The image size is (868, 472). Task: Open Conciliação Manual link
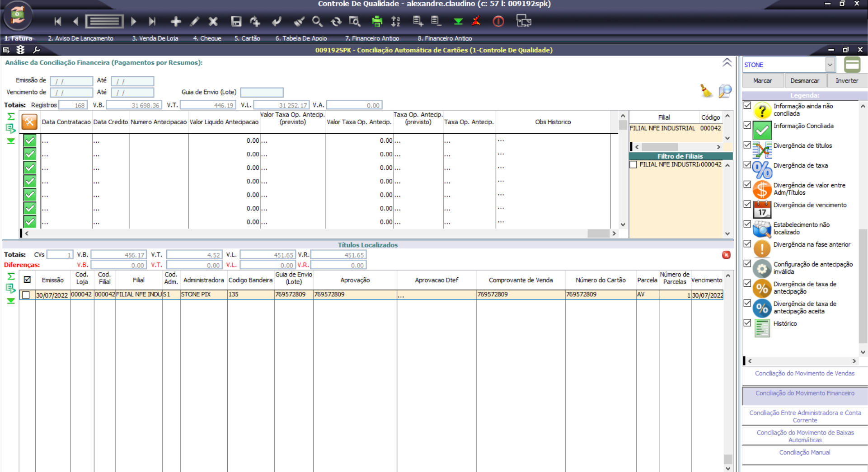[x=804, y=452]
